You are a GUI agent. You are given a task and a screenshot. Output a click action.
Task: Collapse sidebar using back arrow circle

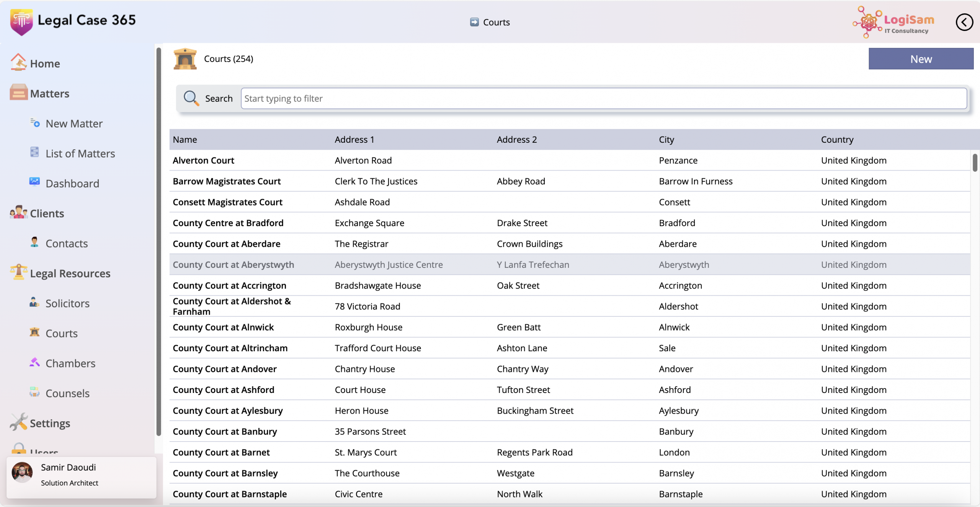click(964, 22)
